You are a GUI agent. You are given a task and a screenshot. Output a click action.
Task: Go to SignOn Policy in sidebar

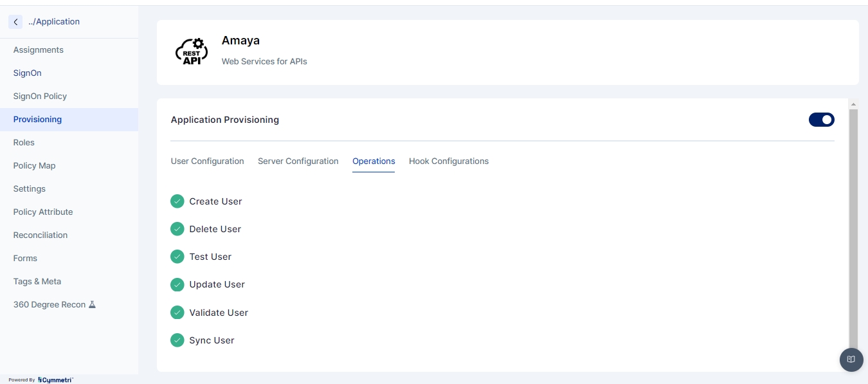click(x=40, y=96)
